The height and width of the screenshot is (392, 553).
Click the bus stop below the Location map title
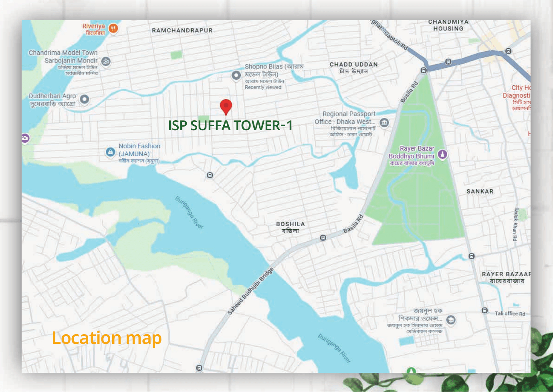pos(199,368)
